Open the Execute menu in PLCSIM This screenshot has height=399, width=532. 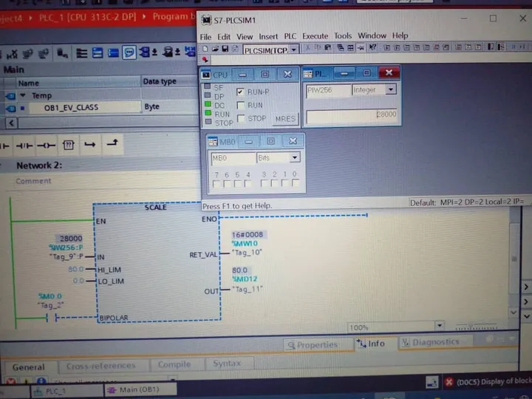316,36
